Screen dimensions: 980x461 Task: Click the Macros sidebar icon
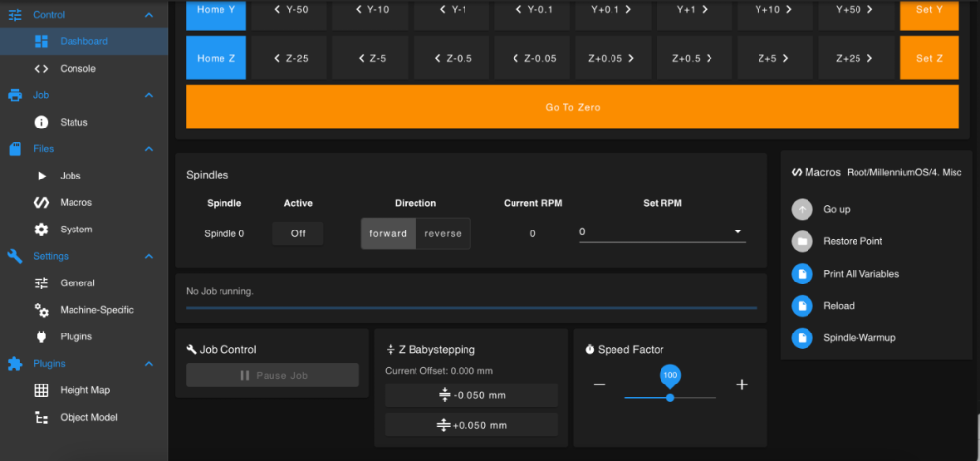click(x=41, y=203)
